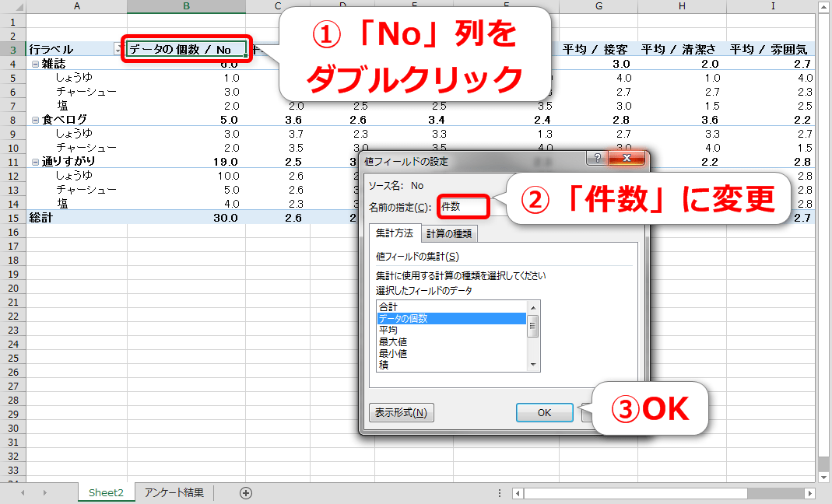Select column I header
Image resolution: width=832 pixels, height=504 pixels.
772,6
